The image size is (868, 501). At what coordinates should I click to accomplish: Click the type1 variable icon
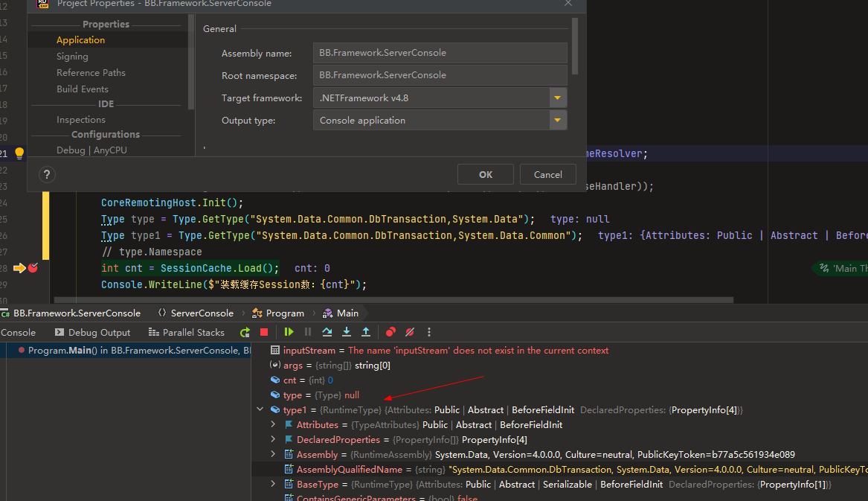pyautogui.click(x=275, y=410)
